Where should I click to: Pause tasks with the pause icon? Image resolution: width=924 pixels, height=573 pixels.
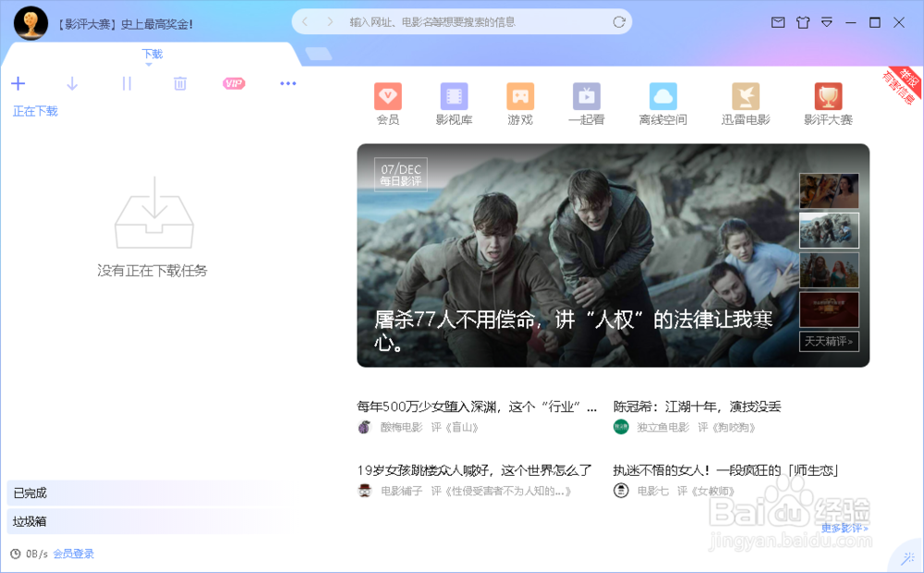127,84
